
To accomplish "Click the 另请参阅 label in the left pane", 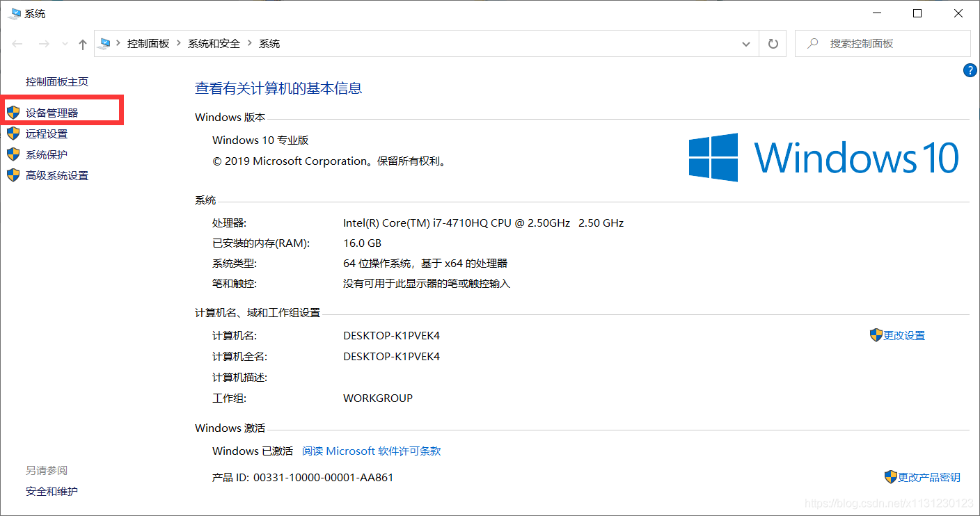I will tap(47, 471).
